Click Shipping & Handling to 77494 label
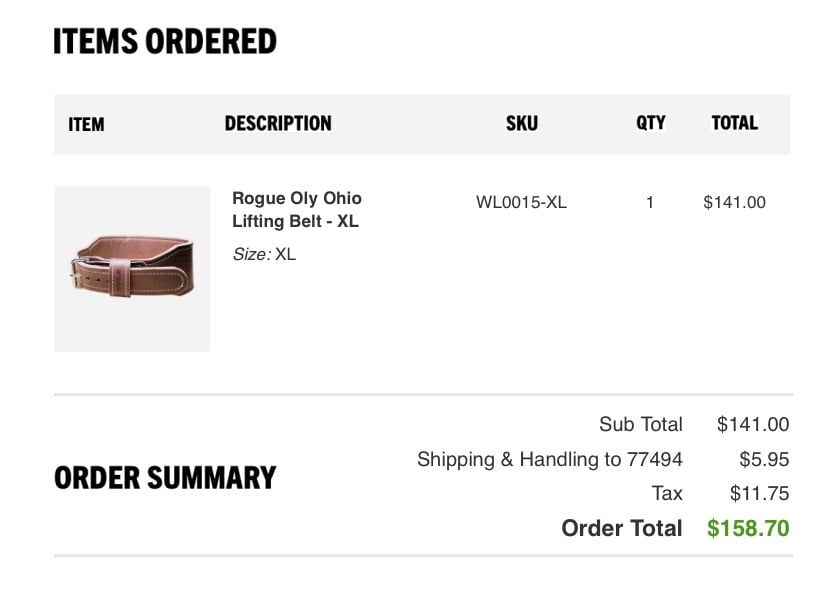Viewport: 838px width, 601px height. tap(550, 459)
